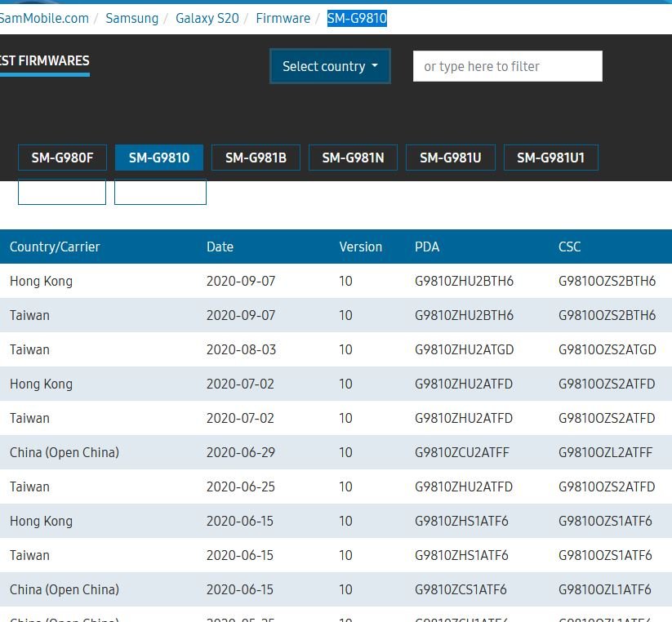
Task: Open Firmware breadcrumb link
Action: (283, 19)
